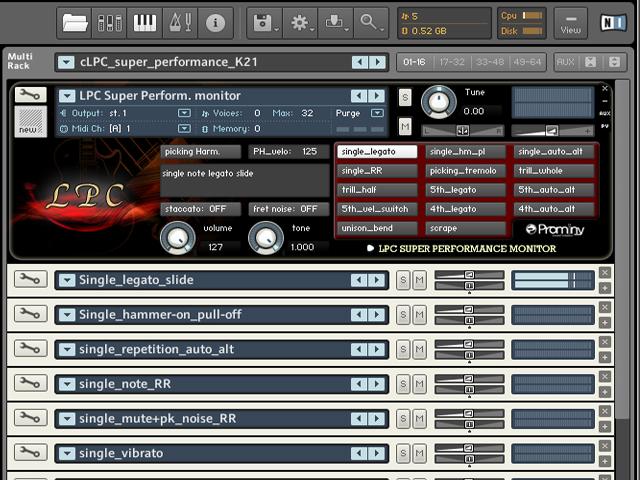Choose the unison_bend articulation button

click(376, 228)
